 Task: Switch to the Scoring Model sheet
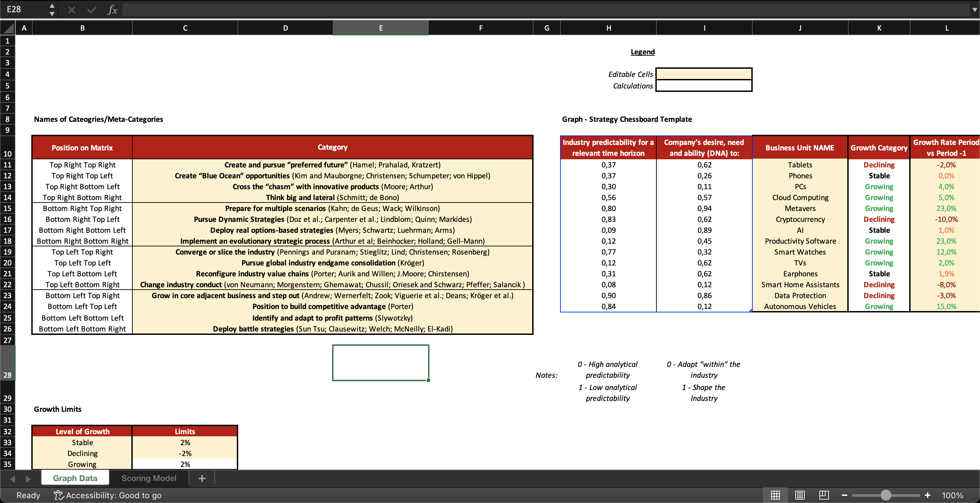click(149, 478)
